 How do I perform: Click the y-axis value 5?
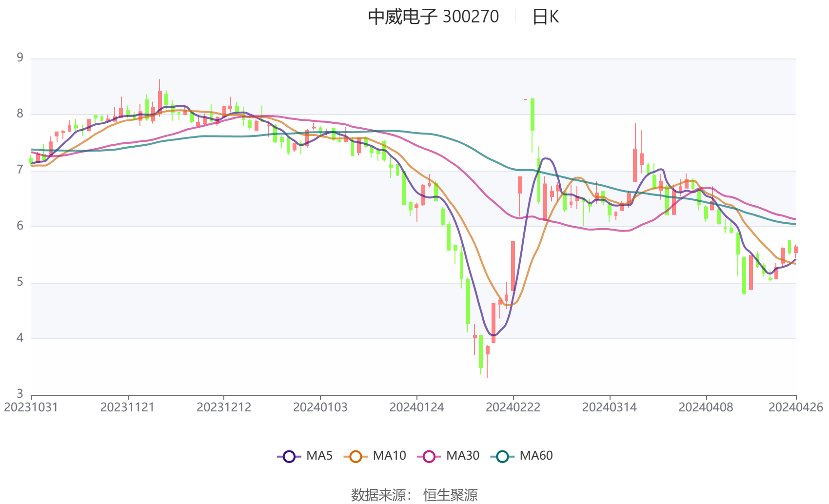pyautogui.click(x=20, y=282)
